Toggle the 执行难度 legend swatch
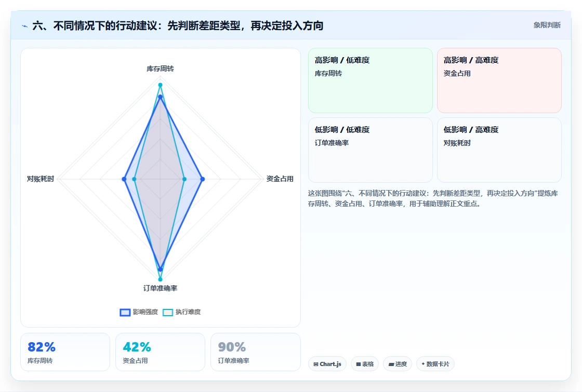Screen dimensions: 582x392 point(168,312)
